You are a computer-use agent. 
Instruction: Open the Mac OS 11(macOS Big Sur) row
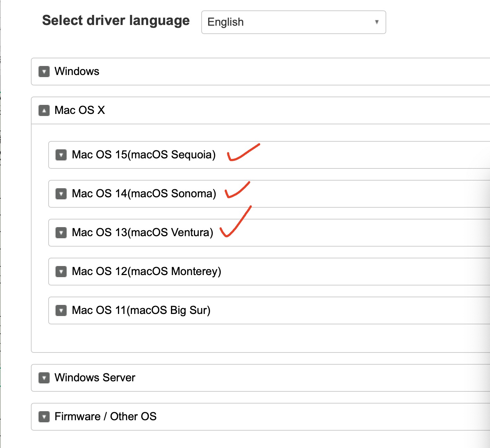point(141,310)
